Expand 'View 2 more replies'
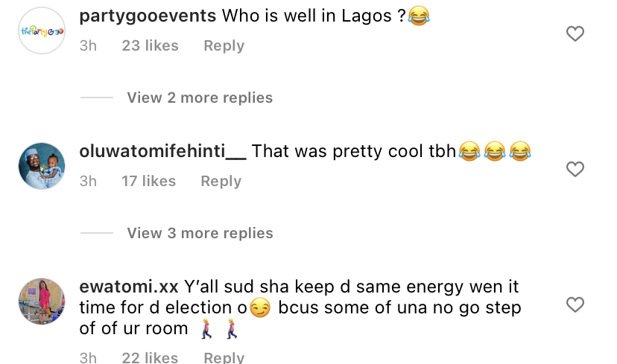Viewport: 617px width, 364px height. tap(200, 98)
